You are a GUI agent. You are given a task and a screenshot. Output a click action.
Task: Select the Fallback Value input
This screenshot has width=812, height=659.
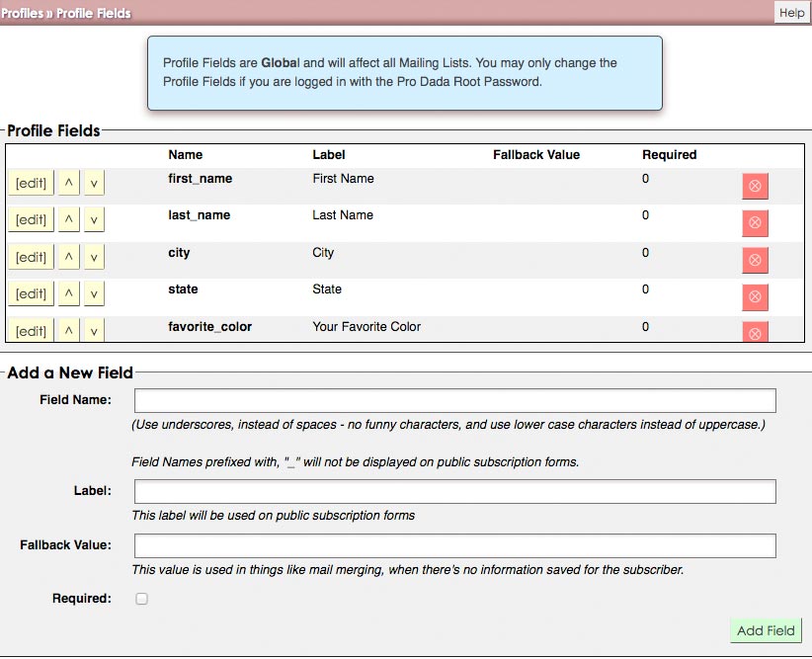pyautogui.click(x=454, y=545)
